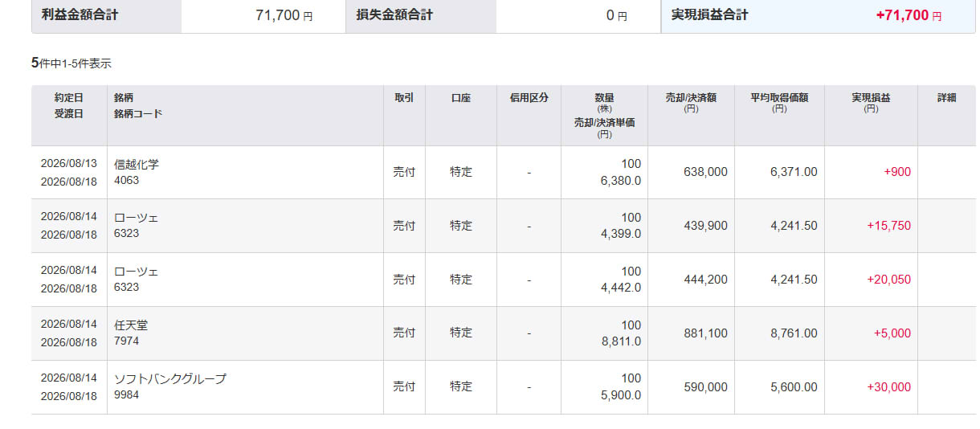The image size is (980, 429).
Task: Click the +30,000 realized profit value
Action: coord(888,387)
